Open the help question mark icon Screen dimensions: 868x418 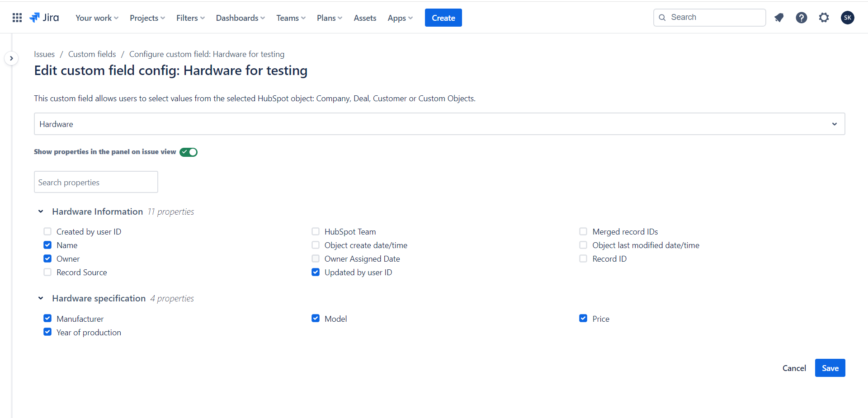pyautogui.click(x=801, y=18)
